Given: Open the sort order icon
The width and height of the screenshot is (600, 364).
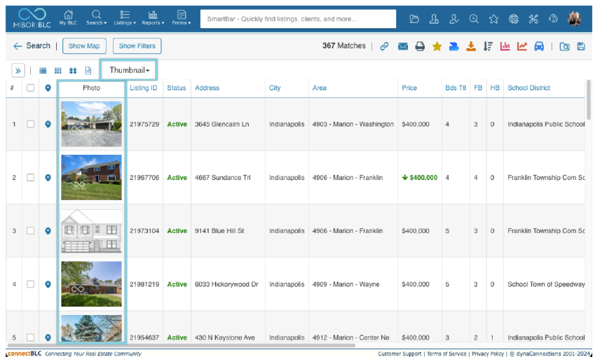Looking at the screenshot, I should (488, 46).
